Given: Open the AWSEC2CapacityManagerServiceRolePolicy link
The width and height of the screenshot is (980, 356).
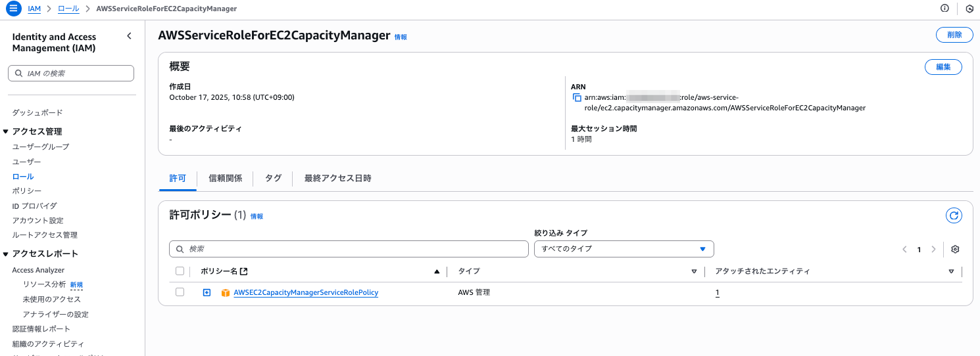Looking at the screenshot, I should (306, 292).
